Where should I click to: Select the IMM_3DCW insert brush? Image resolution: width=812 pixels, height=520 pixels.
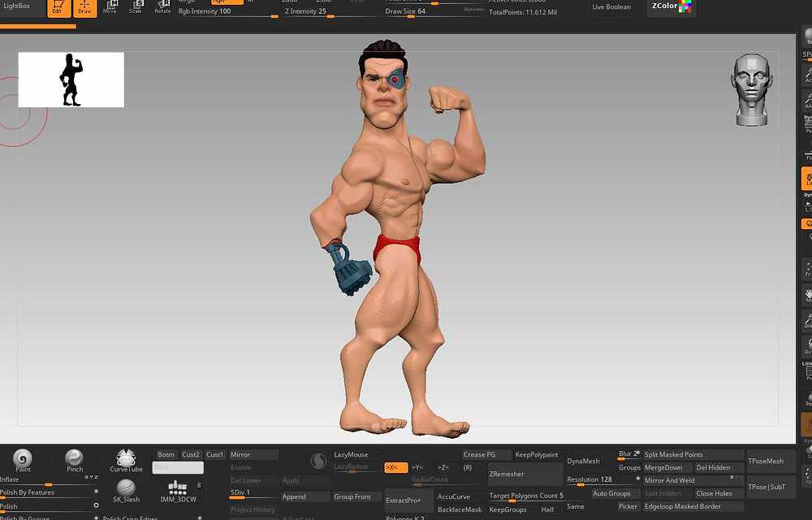point(178,491)
